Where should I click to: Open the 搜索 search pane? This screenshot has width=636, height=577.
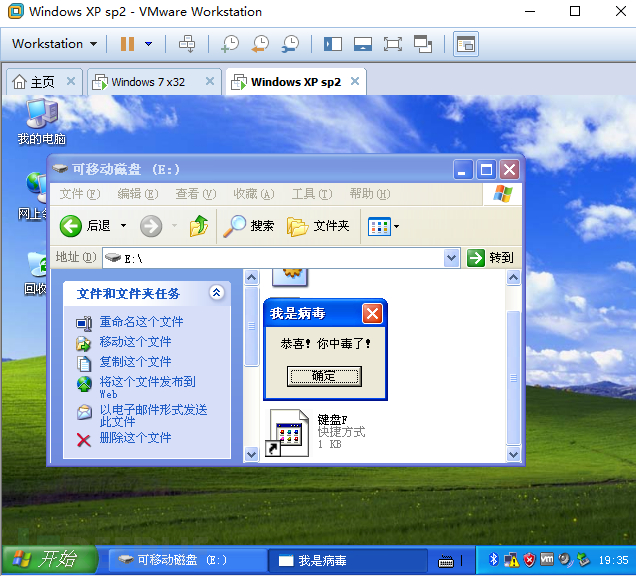249,226
